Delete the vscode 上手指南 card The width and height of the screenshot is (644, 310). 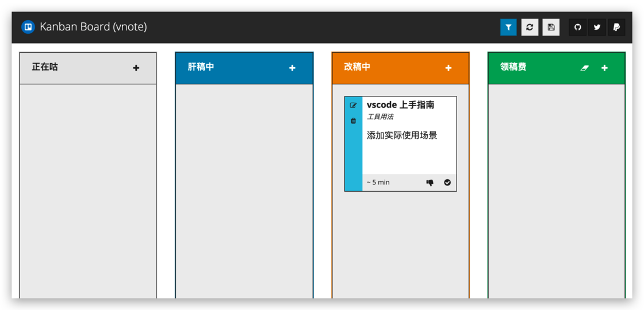[x=353, y=121]
